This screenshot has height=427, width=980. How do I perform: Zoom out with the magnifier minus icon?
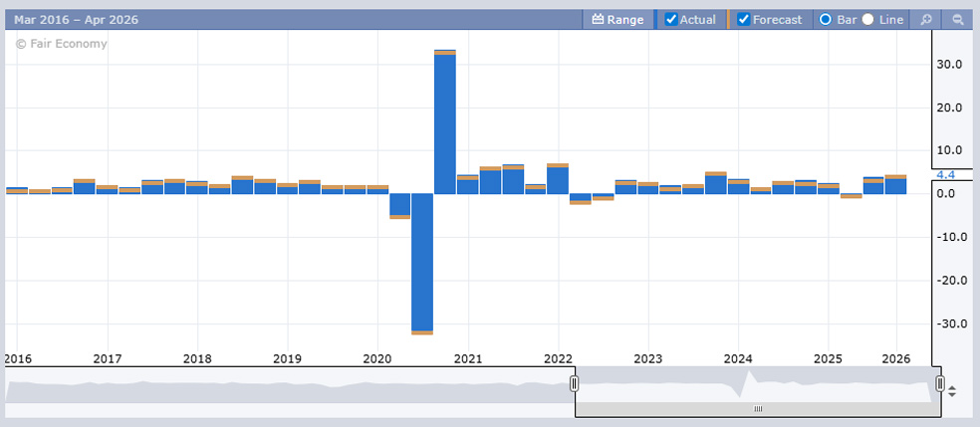point(957,19)
